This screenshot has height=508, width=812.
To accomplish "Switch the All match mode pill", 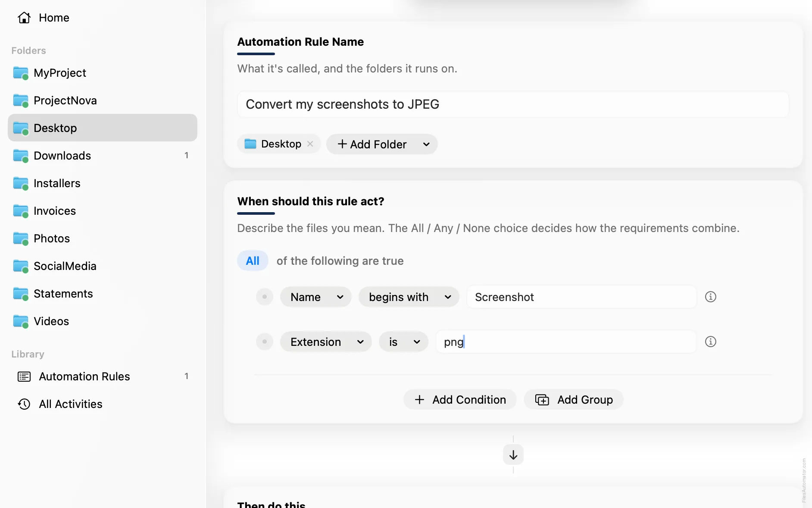I will click(253, 261).
